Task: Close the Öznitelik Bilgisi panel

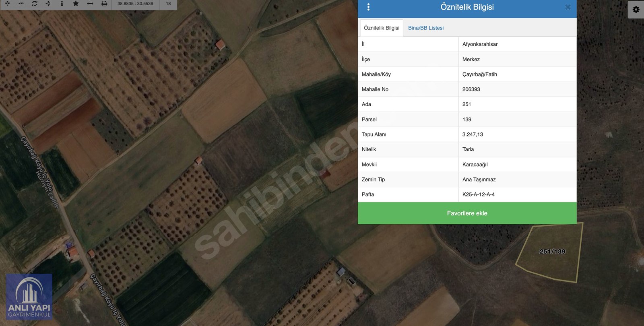Action: click(x=568, y=7)
